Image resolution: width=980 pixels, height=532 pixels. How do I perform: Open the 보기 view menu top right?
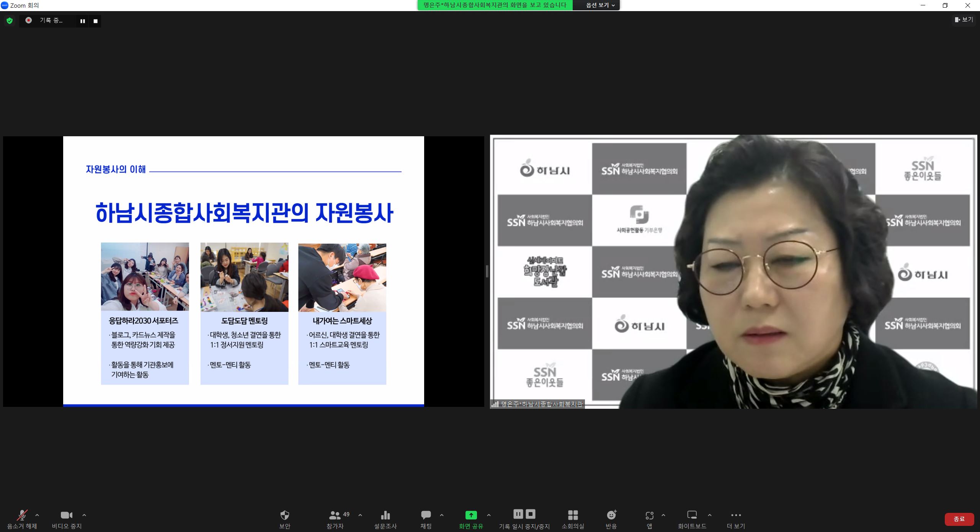pos(964,20)
